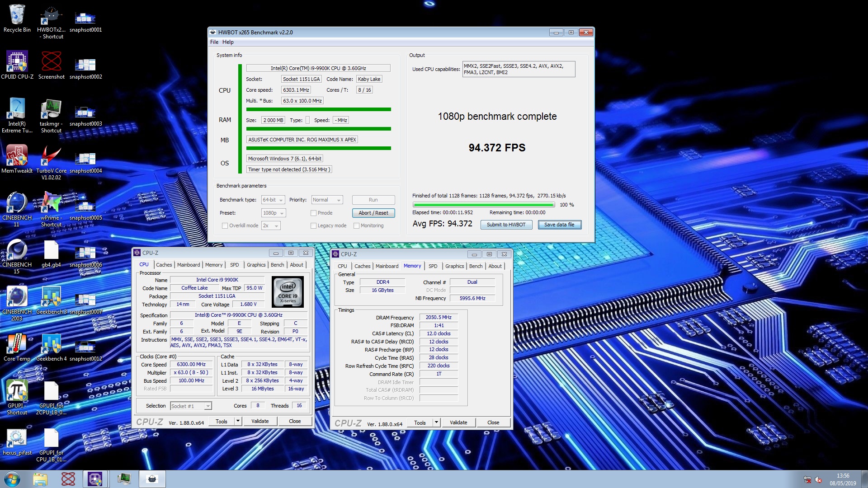Launch the HWBOTx2... Shortcut desktop icon

[51, 22]
